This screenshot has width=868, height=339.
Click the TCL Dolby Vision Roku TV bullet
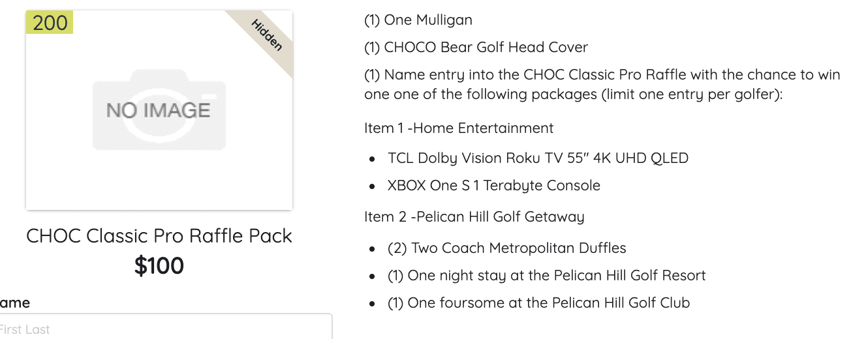point(538,158)
